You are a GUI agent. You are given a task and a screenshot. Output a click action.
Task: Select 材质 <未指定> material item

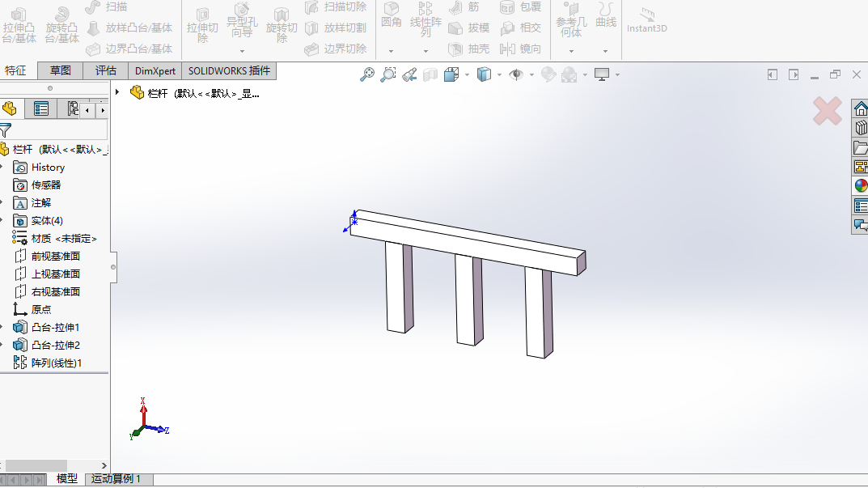pos(55,238)
